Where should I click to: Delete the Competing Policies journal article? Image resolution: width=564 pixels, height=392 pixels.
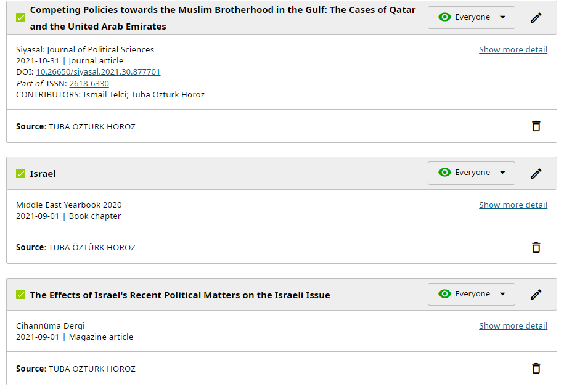click(x=536, y=126)
